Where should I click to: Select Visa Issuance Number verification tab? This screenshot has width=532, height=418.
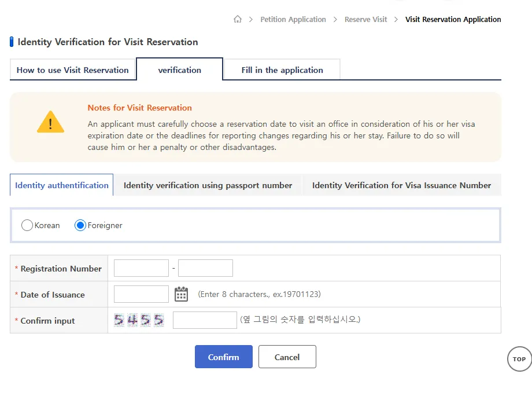click(401, 185)
